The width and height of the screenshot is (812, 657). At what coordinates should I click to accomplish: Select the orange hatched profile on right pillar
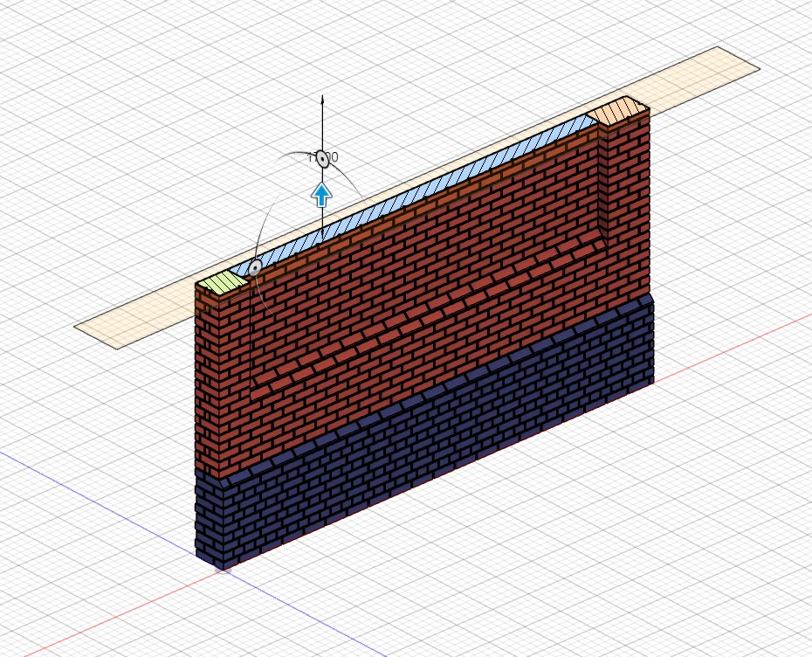tap(618, 110)
